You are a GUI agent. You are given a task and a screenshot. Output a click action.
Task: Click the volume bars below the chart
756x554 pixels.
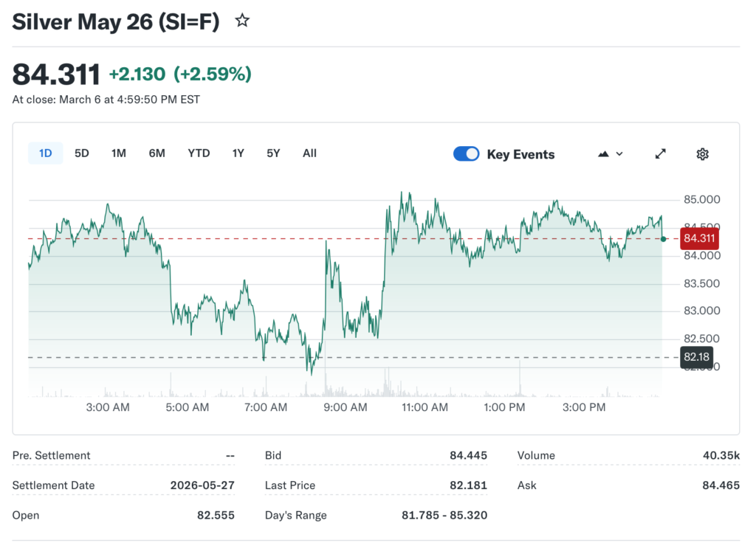369,387
